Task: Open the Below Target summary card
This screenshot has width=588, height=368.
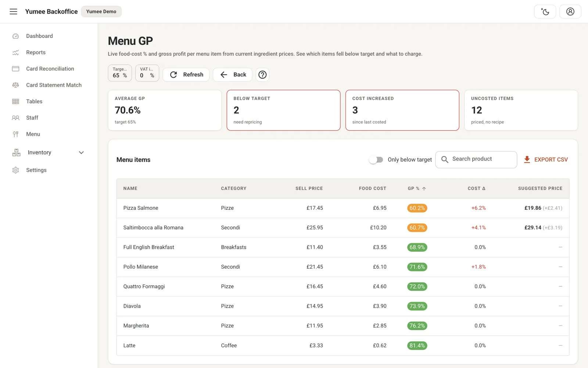Action: 283,110
